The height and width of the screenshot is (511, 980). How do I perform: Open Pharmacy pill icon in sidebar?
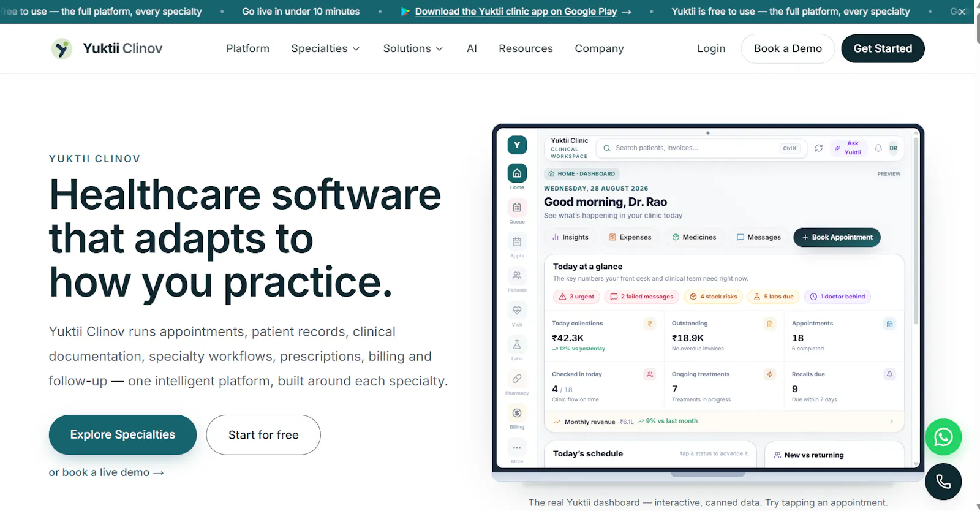pyautogui.click(x=517, y=384)
